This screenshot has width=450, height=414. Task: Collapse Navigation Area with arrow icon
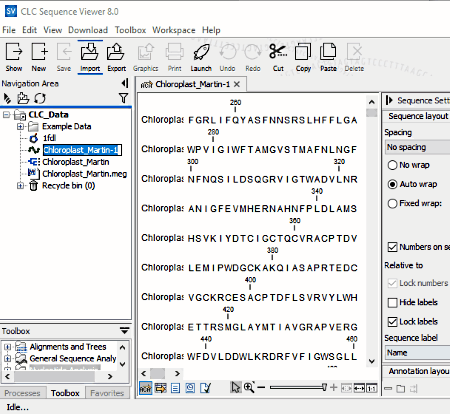click(x=125, y=83)
